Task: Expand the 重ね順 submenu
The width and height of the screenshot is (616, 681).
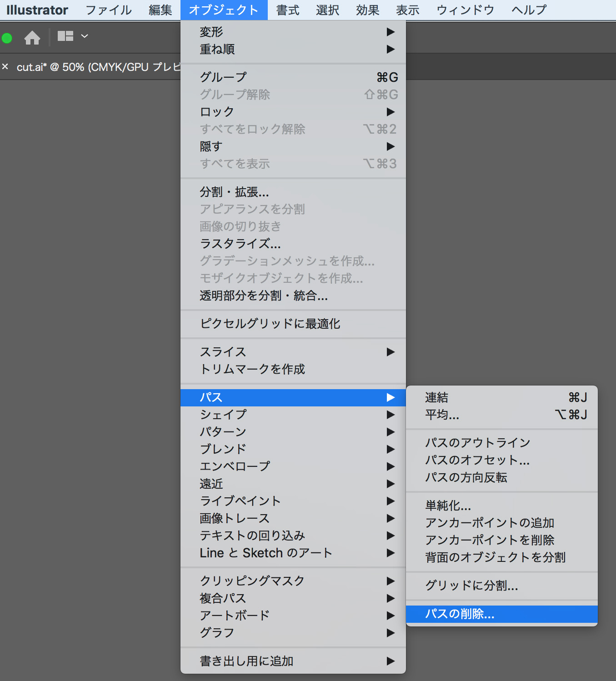Action: (293, 49)
